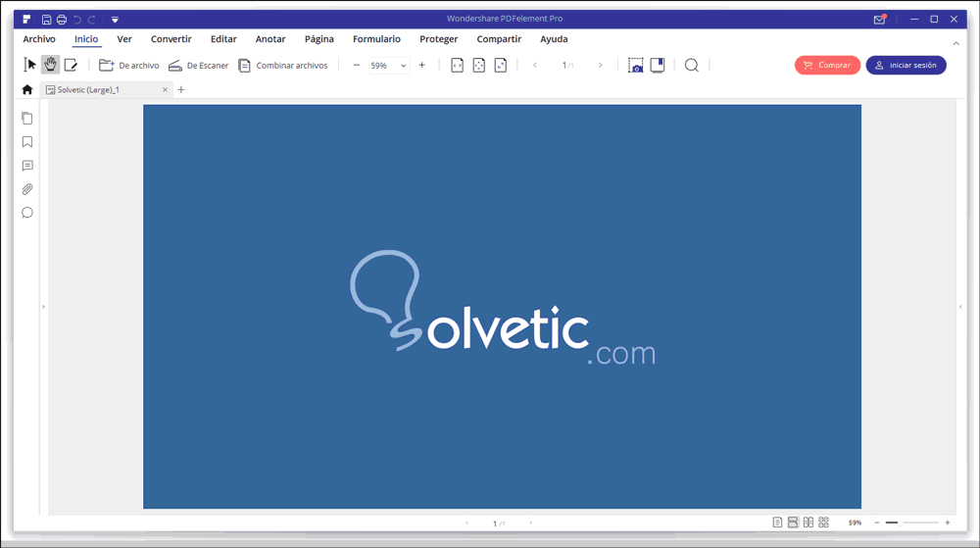
Task: Switch to the Inicio tab
Action: click(x=86, y=39)
